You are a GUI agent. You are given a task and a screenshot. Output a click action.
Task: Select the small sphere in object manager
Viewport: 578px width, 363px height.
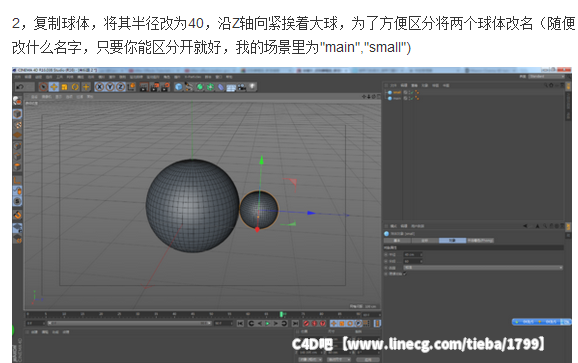coord(397,92)
